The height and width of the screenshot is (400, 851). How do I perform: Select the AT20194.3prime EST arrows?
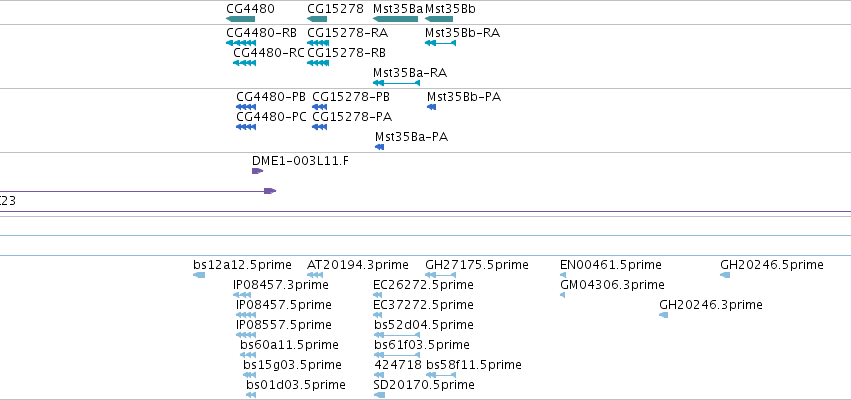[315, 275]
